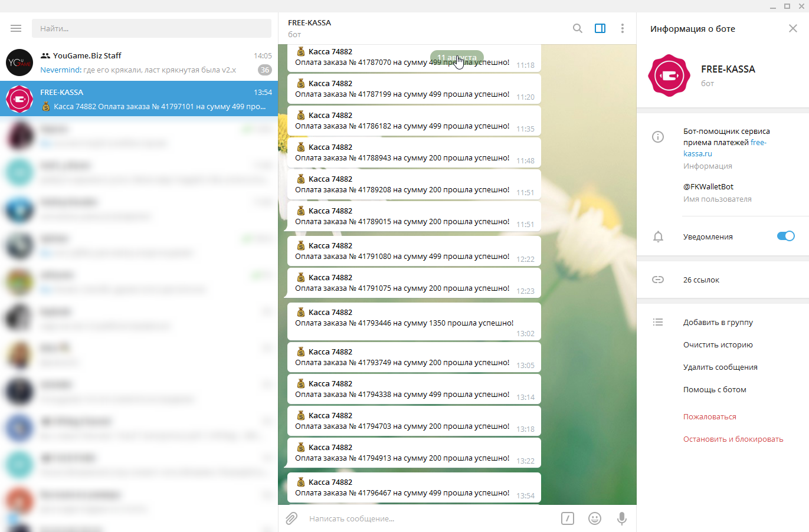The image size is (809, 532).
Task: Open the YouGame.Biz Staff chat
Action: click(139, 63)
